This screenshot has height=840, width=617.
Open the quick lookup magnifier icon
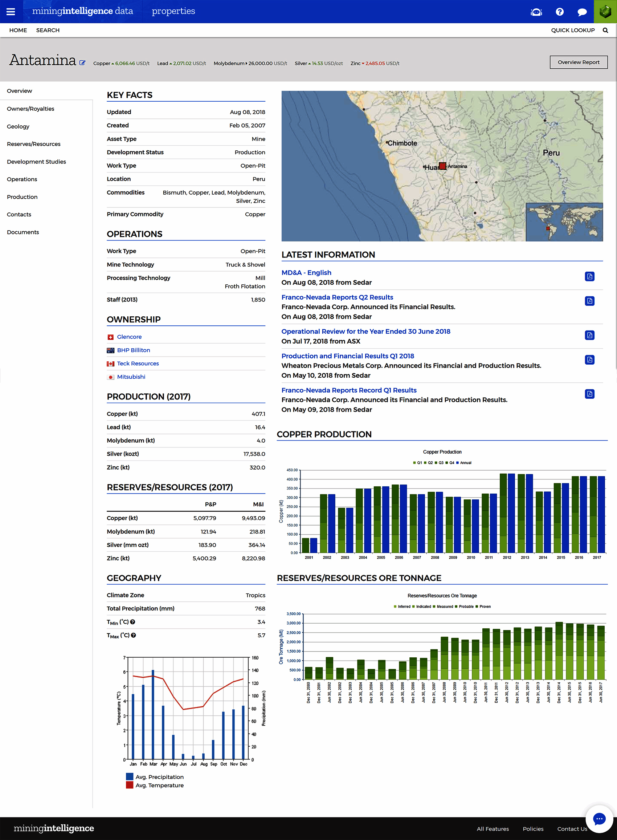point(605,30)
